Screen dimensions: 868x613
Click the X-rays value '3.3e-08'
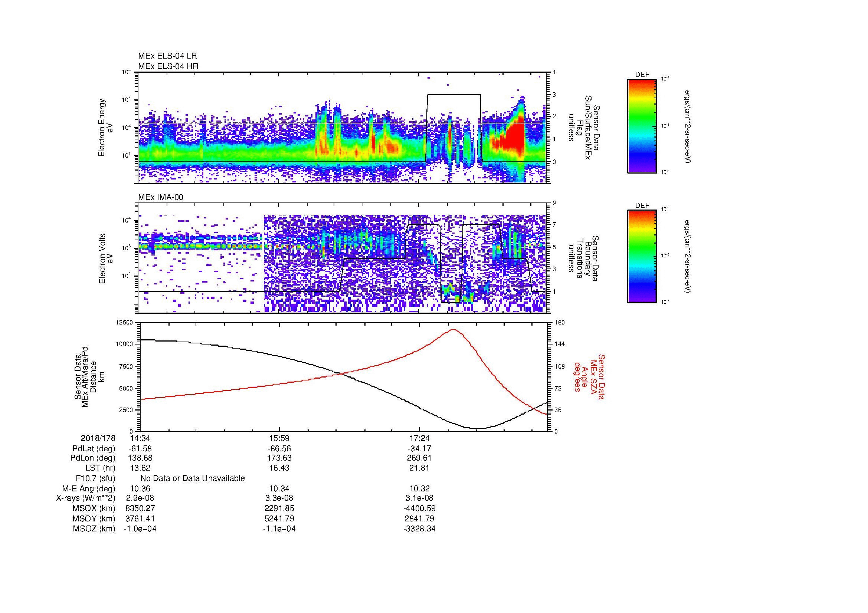pyautogui.click(x=279, y=498)
